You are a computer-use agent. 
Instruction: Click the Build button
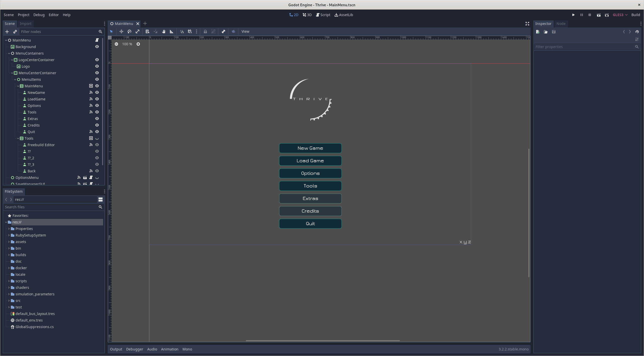pyautogui.click(x=635, y=15)
